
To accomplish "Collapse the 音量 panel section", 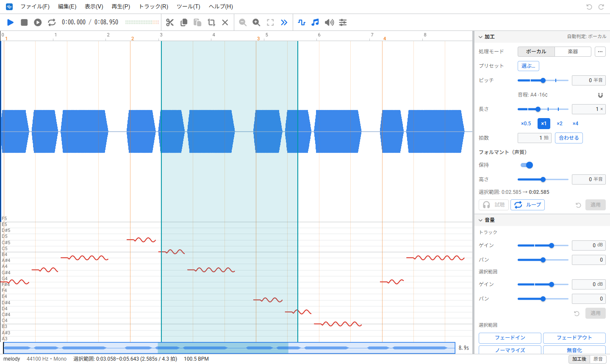I will (x=480, y=220).
